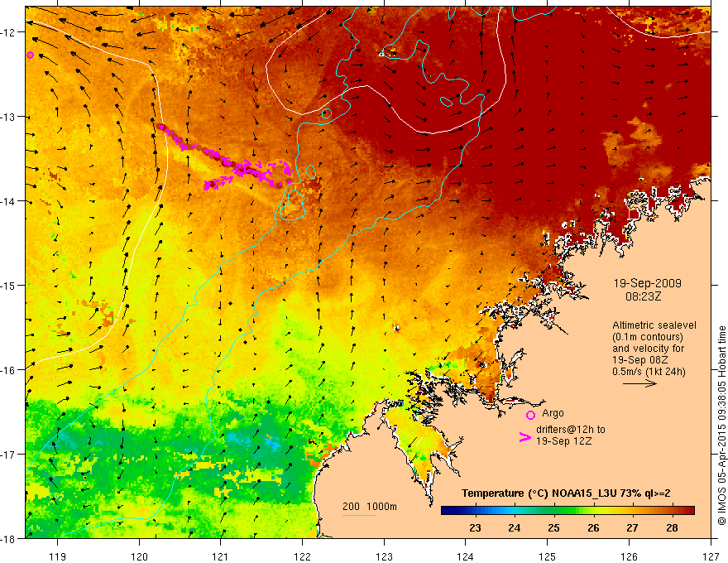Click longitude axis label 121
Viewport: 728px width, 563px height.
tap(221, 556)
